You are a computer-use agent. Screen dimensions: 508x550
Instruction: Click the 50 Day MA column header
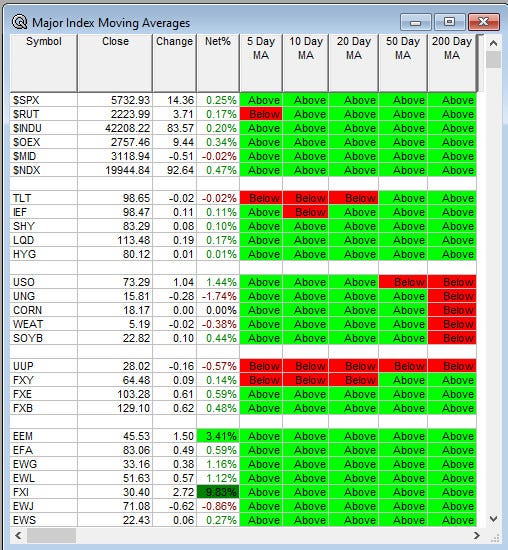pos(403,63)
